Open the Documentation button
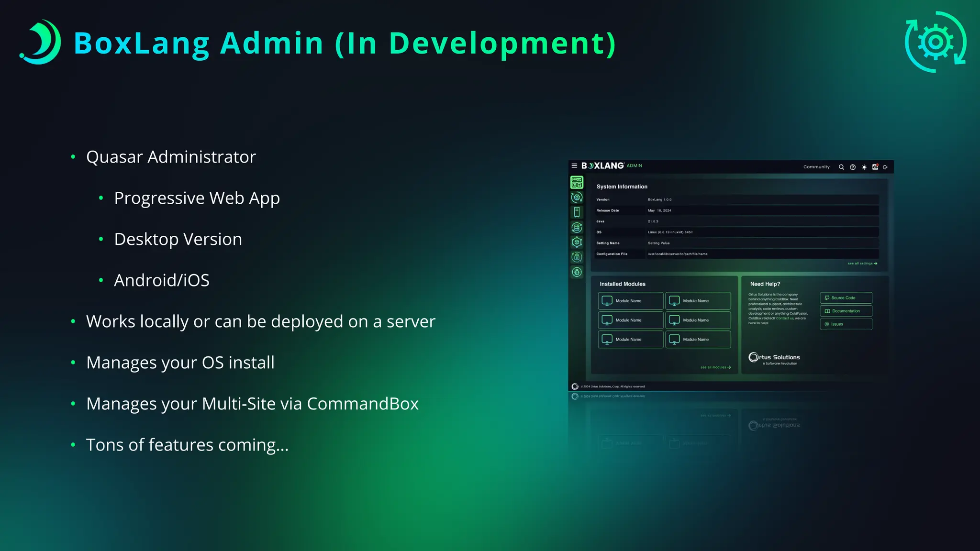The image size is (980, 551). [x=846, y=311]
